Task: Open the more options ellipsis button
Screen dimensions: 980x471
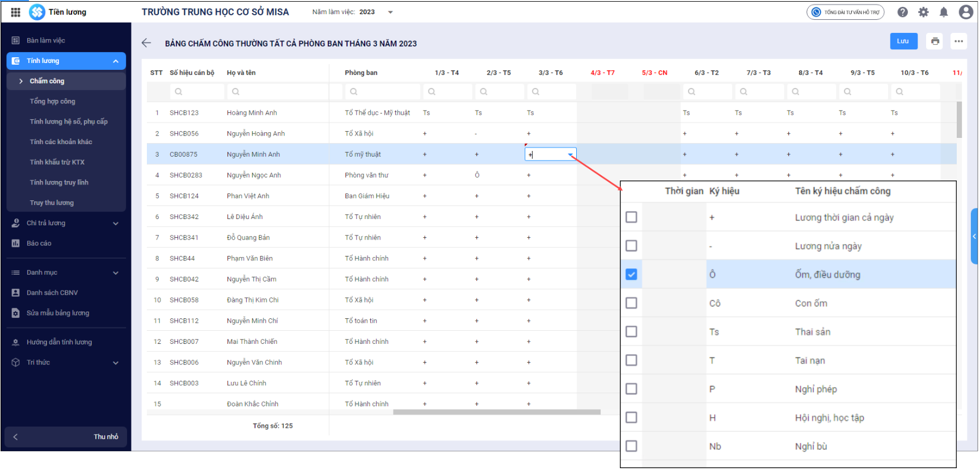Action: [x=958, y=41]
